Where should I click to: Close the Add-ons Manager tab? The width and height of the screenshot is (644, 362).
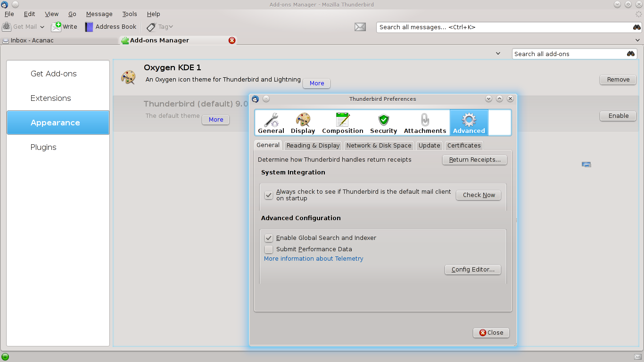232,41
